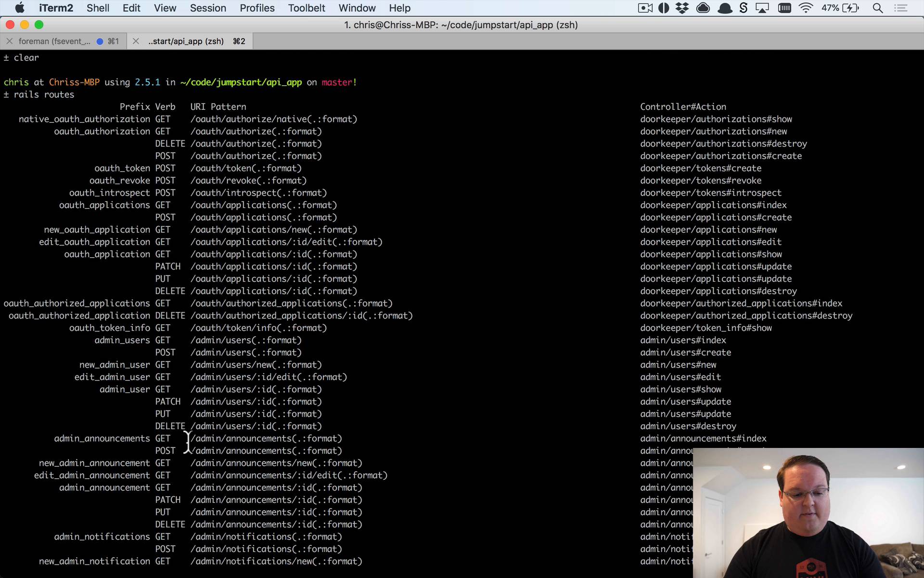
Task: Close the api_app (zsh) tab with its X
Action: (136, 41)
